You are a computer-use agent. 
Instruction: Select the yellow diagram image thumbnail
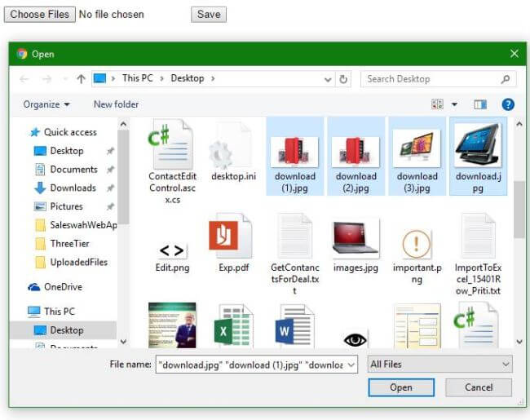(417, 326)
